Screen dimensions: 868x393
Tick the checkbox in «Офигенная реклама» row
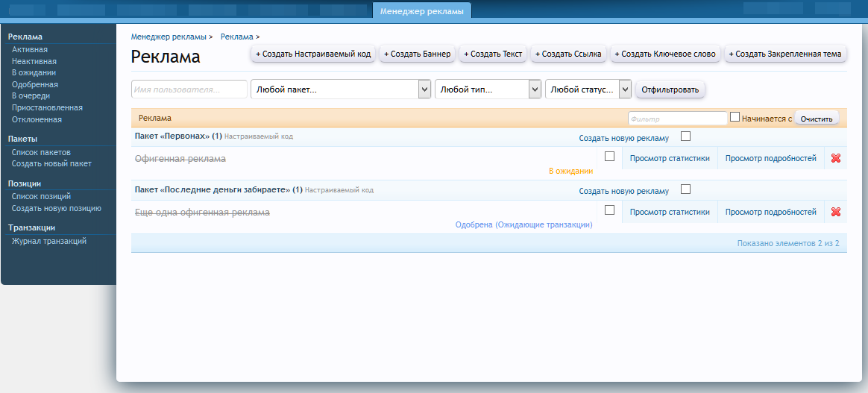pos(609,157)
